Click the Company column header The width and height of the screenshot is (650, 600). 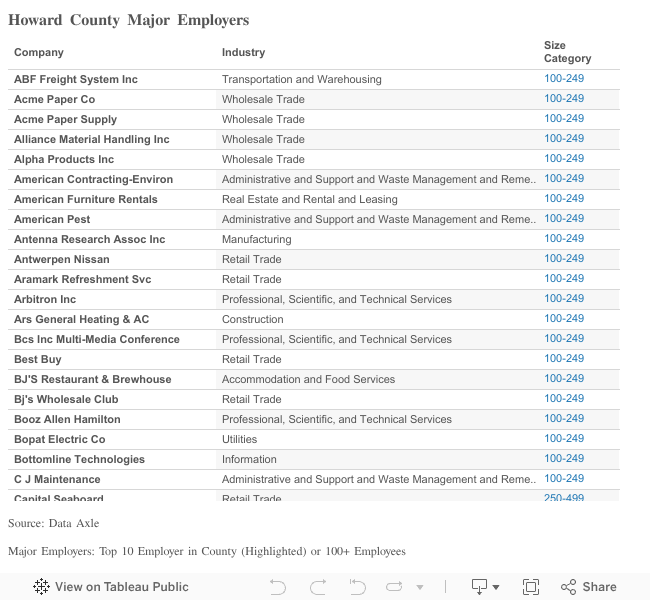39,52
